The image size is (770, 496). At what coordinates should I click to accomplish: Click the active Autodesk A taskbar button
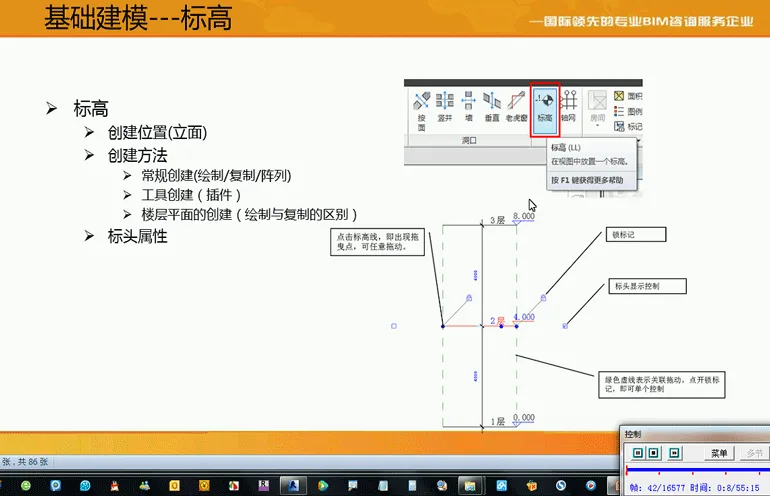(293, 486)
